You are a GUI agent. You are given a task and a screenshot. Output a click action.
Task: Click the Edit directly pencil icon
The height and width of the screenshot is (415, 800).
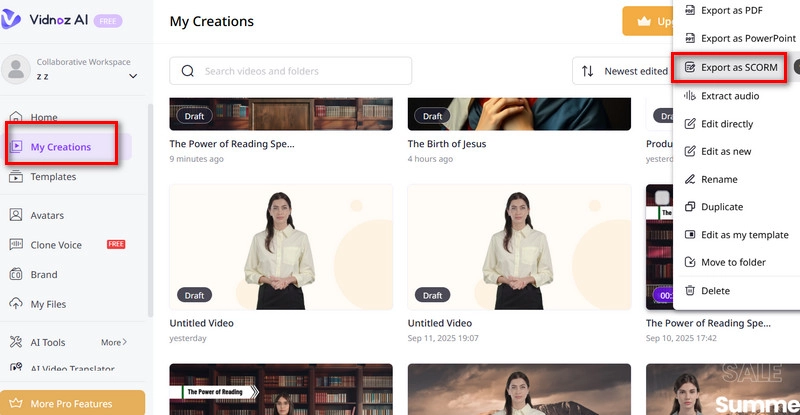[x=690, y=124]
